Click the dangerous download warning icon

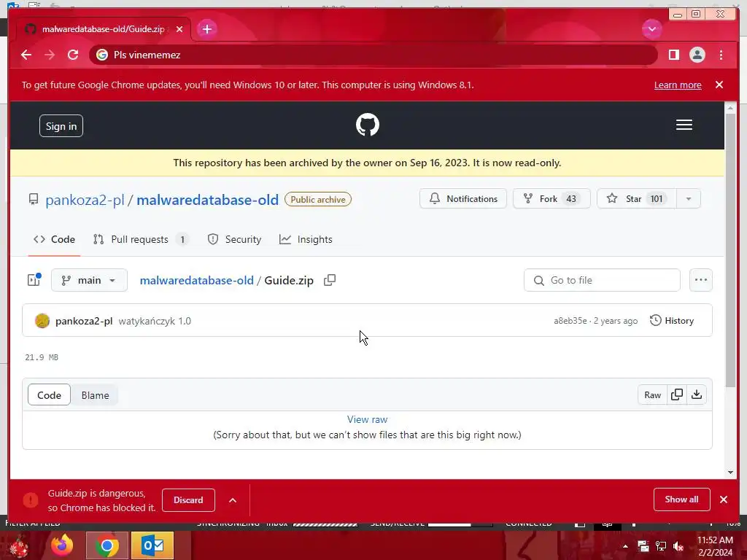click(x=31, y=500)
